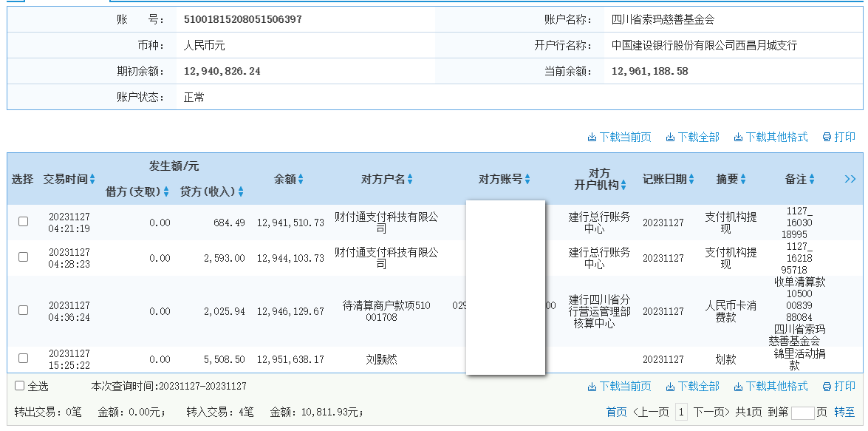Image resolution: width=868 pixels, height=431 pixels.
Task: Sort by 备注 column arrows
Action: coord(812,179)
